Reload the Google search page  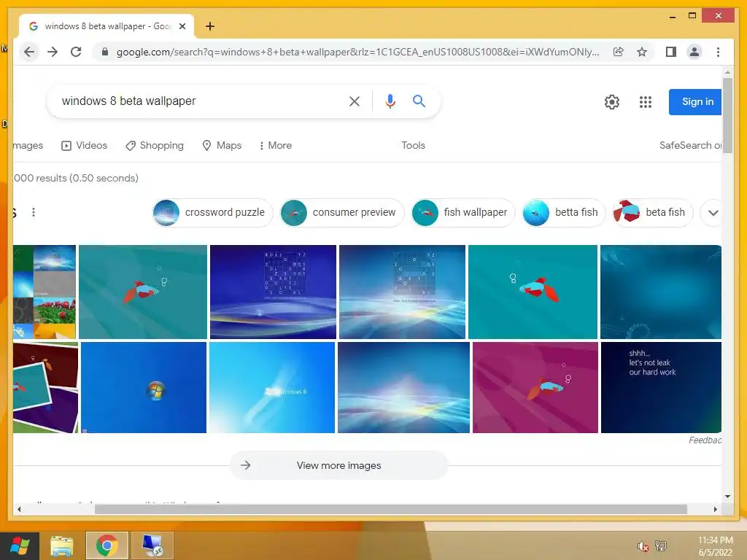click(76, 52)
